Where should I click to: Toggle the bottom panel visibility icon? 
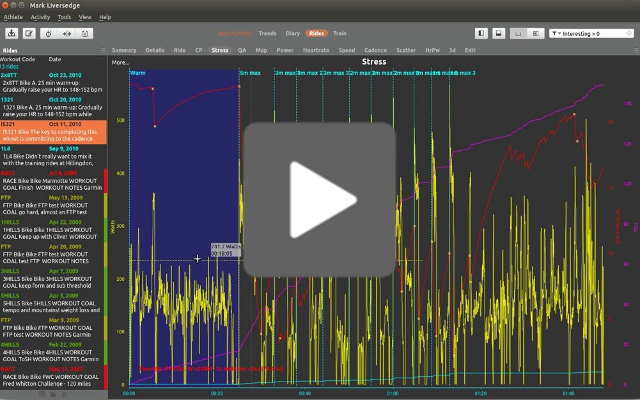tap(498, 33)
